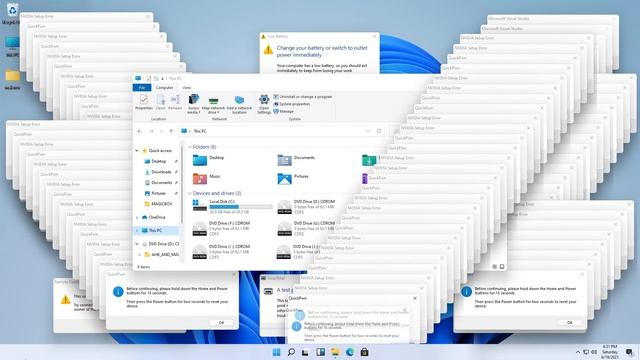
Task: Open Task View on the taskbar
Action: coord(305,352)
